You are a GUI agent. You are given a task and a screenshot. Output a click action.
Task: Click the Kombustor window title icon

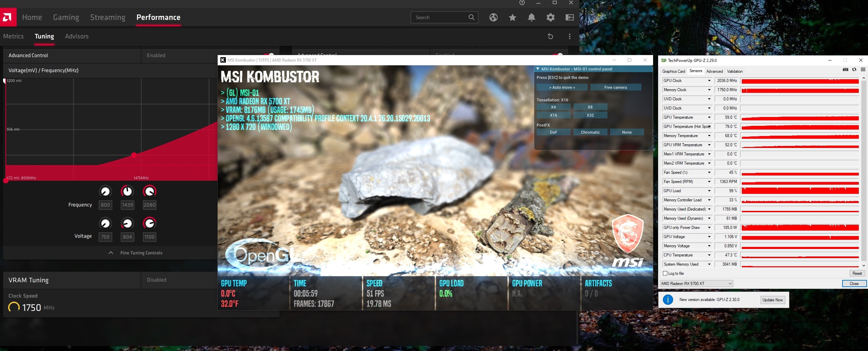click(223, 60)
